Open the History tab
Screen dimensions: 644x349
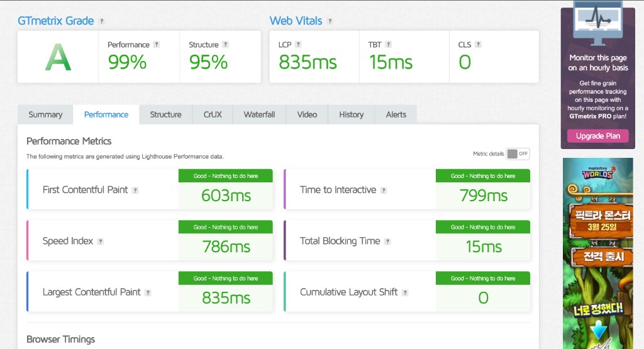tap(351, 114)
